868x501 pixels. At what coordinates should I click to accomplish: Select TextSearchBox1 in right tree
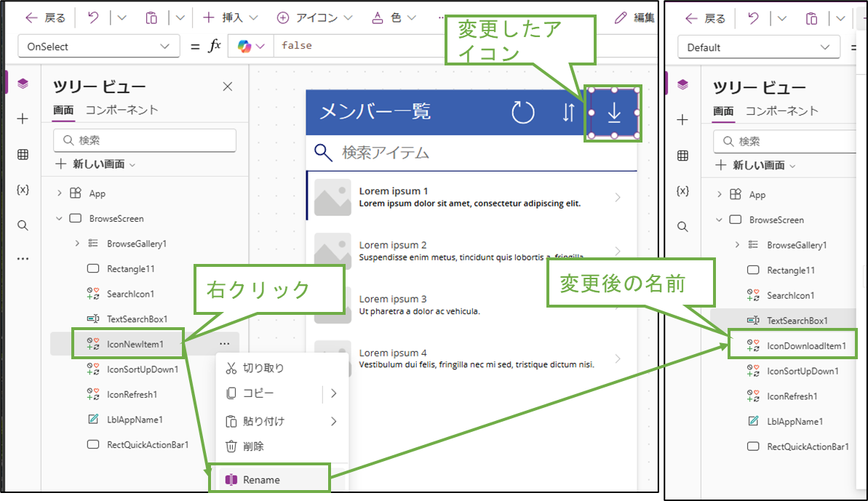(x=797, y=320)
